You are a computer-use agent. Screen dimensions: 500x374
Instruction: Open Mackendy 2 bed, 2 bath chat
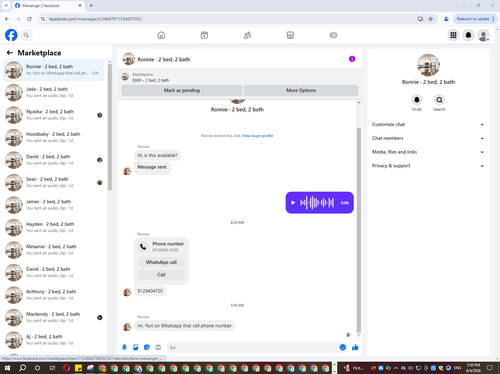(x=54, y=317)
